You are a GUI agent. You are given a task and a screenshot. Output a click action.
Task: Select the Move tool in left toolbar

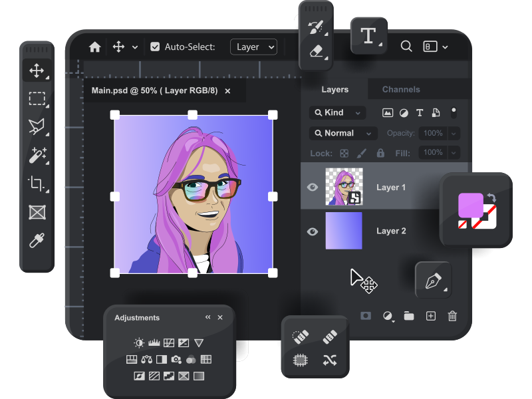pos(37,70)
